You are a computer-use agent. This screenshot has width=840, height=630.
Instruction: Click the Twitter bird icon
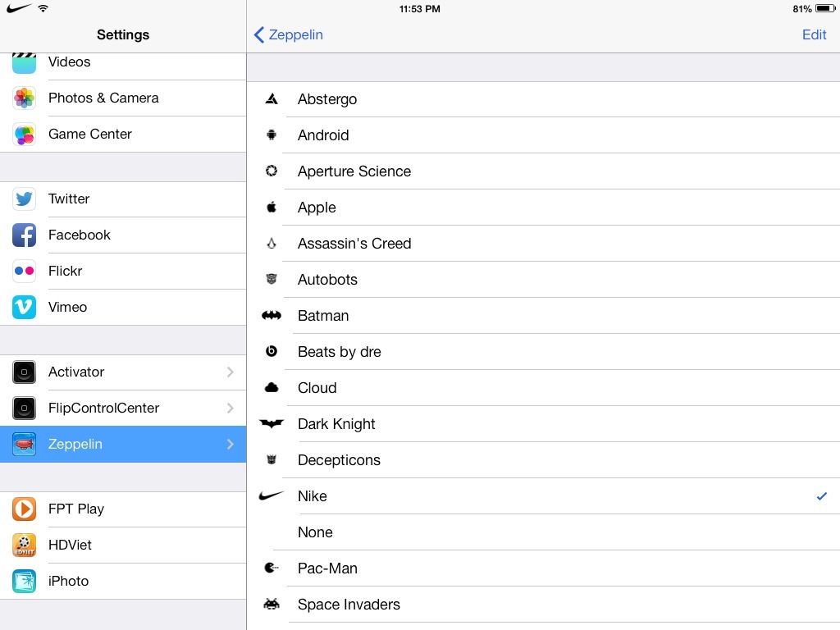coord(24,199)
